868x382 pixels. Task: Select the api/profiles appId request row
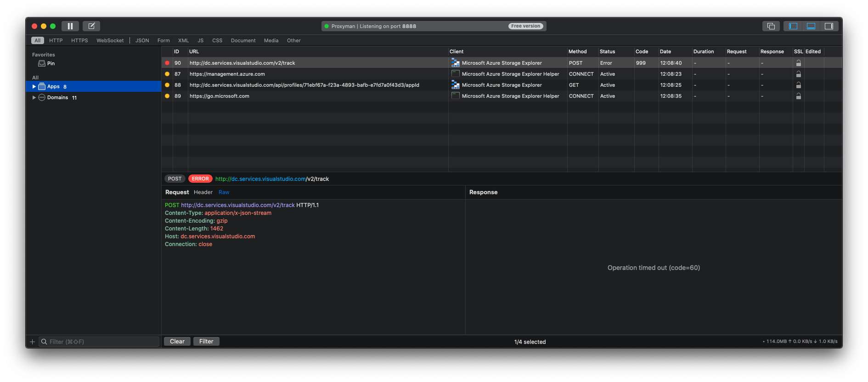click(x=502, y=85)
